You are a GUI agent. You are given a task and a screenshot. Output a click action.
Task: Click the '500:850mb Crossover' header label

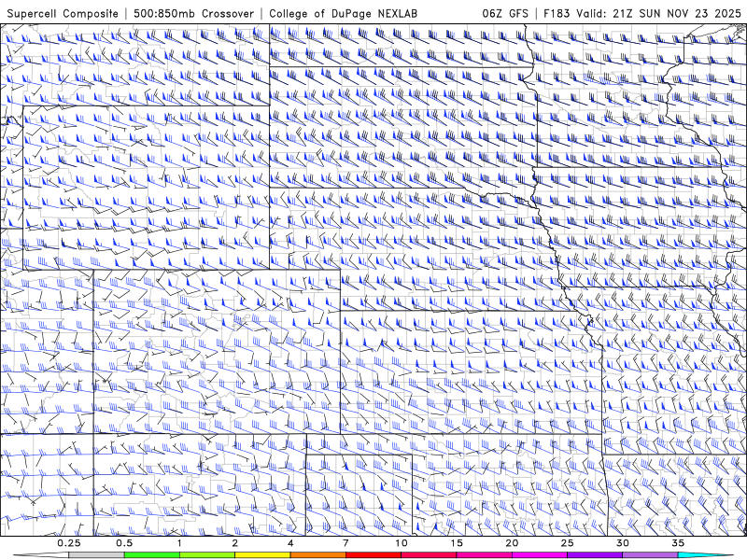pos(193,13)
